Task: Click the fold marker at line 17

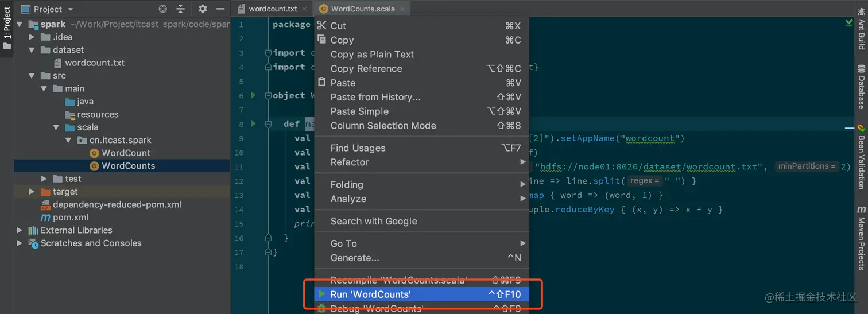Action: click(268, 251)
